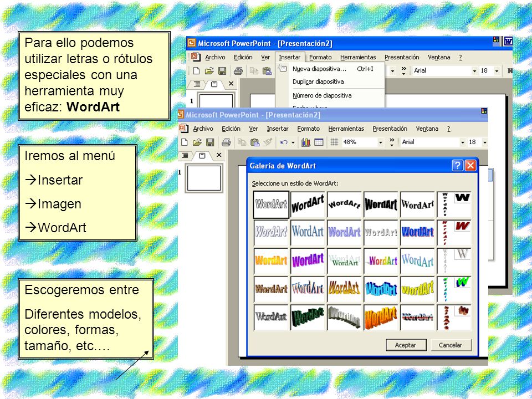The image size is (532, 399).
Task: Select orange gradient WordArt style in third row
Action: tap(271, 260)
